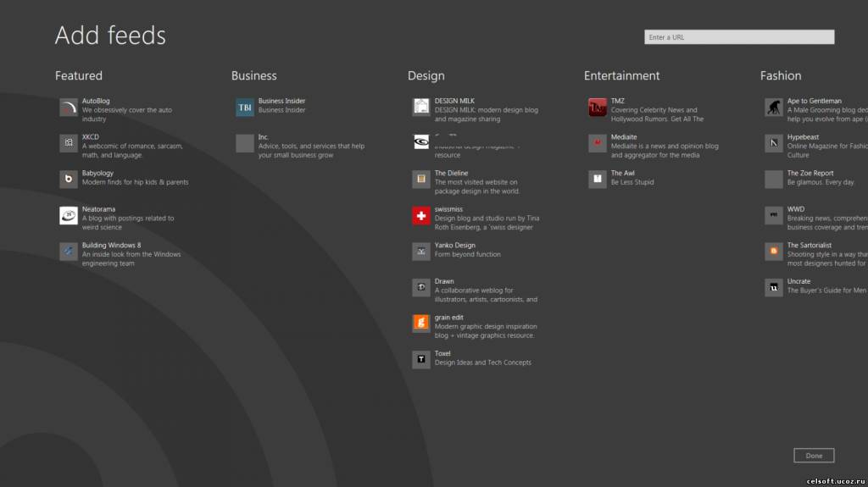Screen dimensions: 868x487
Task: Select the Mediaite feed icon
Action: pyautogui.click(x=598, y=143)
